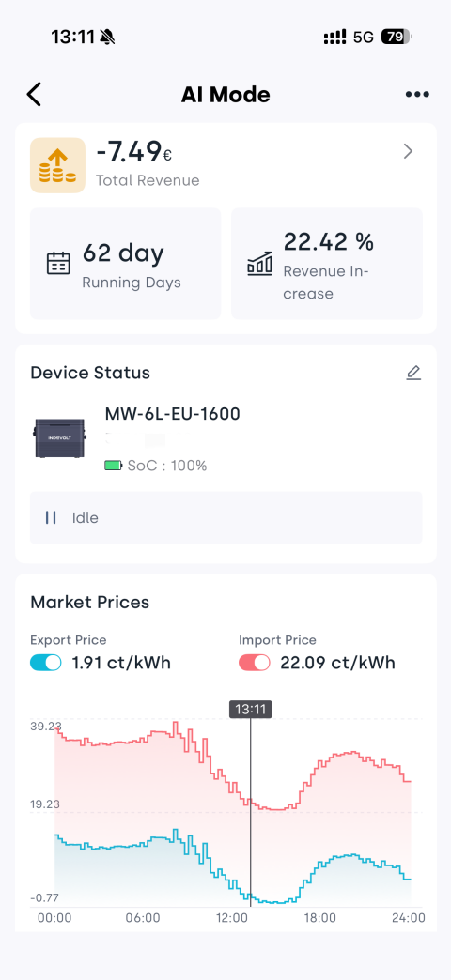Tap the gold coins Total Revenue icon
The height and width of the screenshot is (980, 451).
coord(57,165)
